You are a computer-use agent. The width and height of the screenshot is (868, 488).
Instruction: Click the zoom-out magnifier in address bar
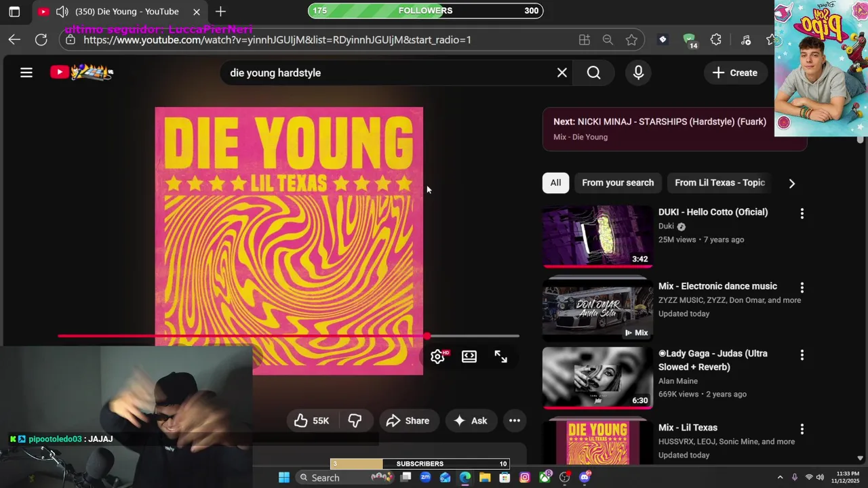click(x=608, y=40)
